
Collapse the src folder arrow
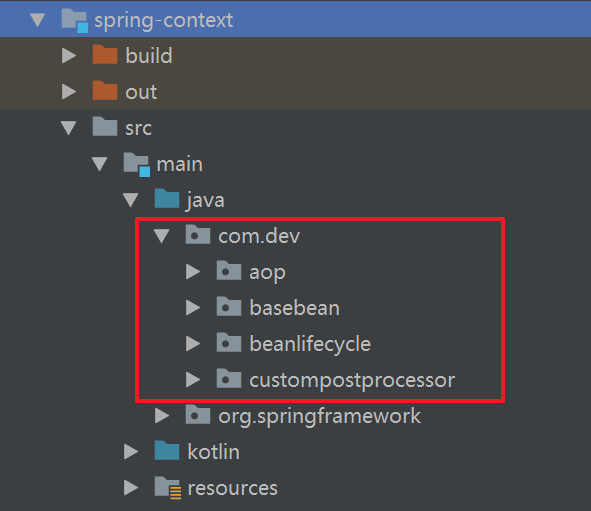[x=69, y=128]
